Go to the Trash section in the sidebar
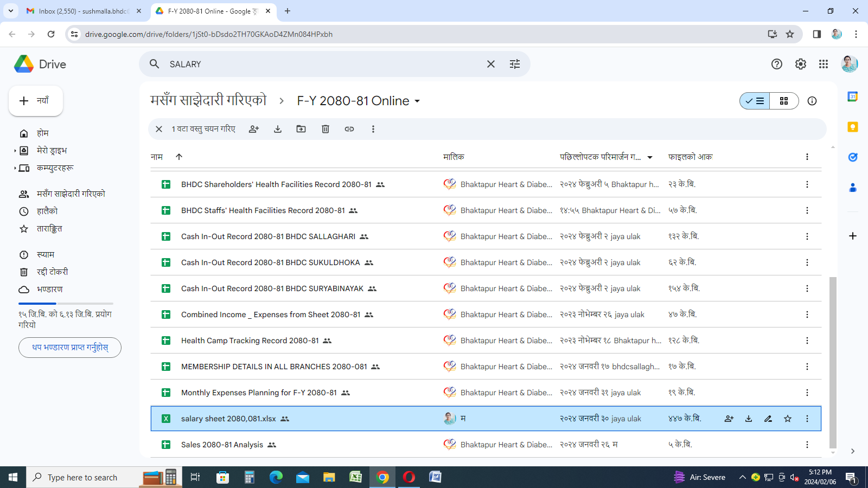Image resolution: width=868 pixels, height=488 pixels. [x=52, y=272]
